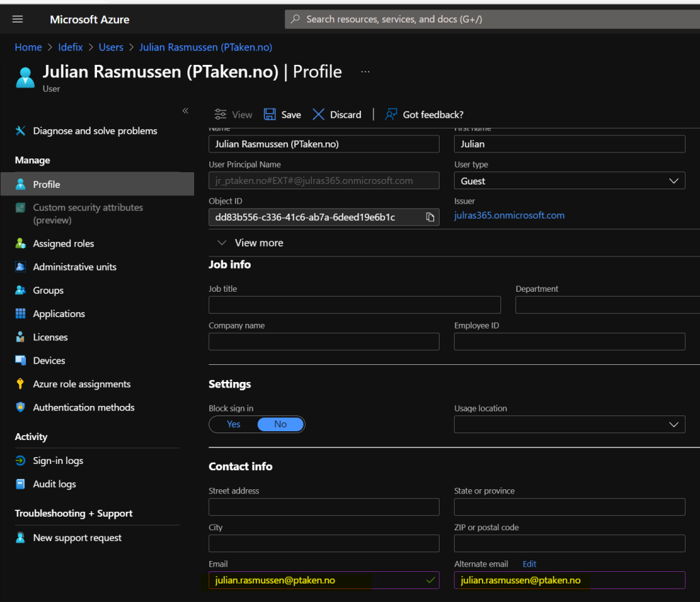
Task: Open Profile in the sidebar menu
Action: point(97,184)
